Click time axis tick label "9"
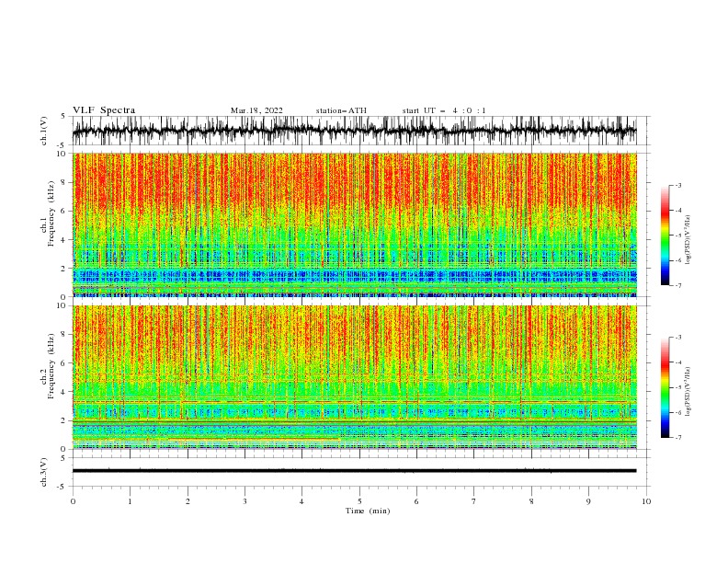 coord(588,501)
